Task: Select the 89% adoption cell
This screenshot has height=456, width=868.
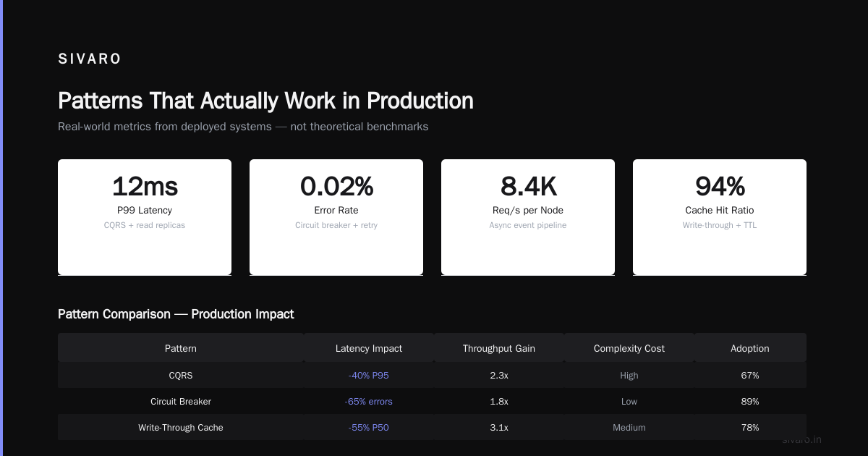Action: point(750,402)
